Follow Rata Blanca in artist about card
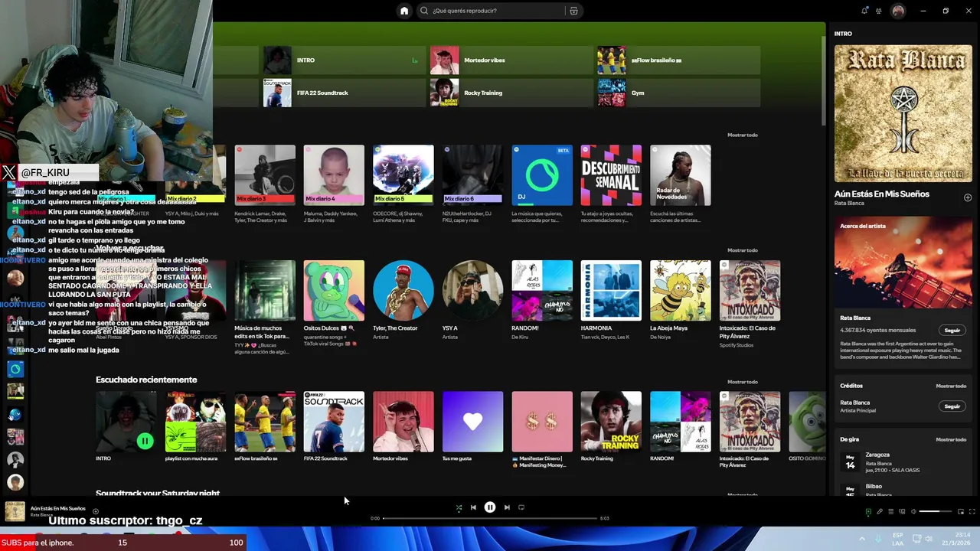 pos(952,331)
